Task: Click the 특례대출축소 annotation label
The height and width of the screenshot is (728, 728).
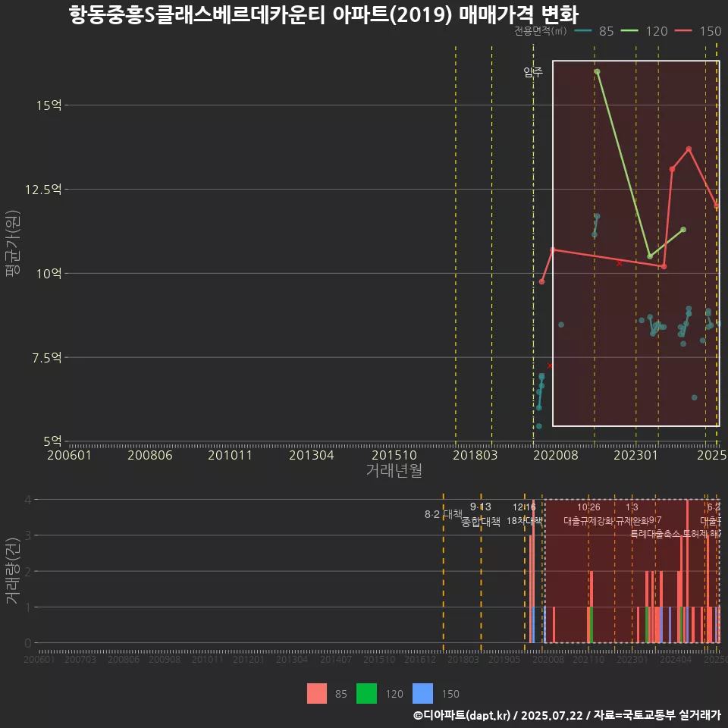Action: click(655, 534)
